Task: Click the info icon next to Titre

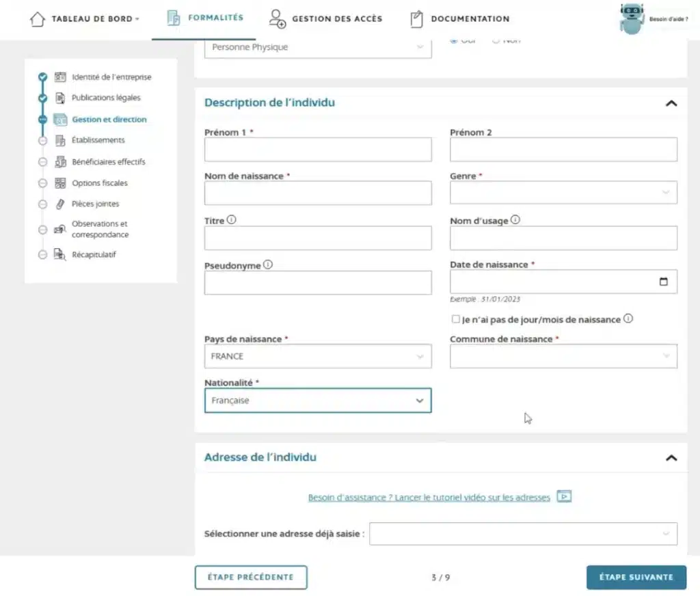Action: coord(232,220)
